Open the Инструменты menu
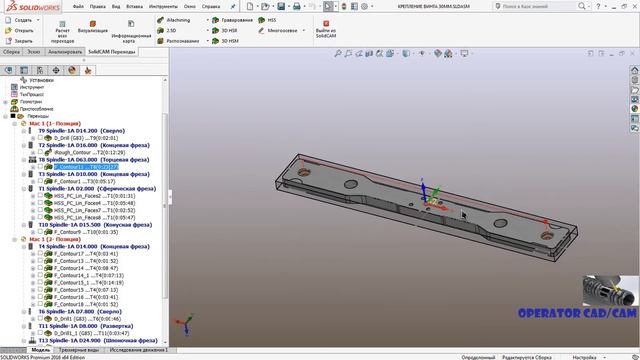Image resolution: width=640 pixels, height=360 pixels. [x=163, y=7]
